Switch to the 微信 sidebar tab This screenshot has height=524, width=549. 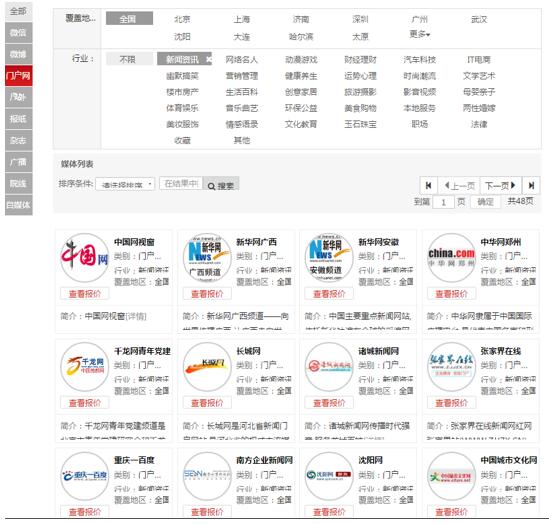(19, 33)
